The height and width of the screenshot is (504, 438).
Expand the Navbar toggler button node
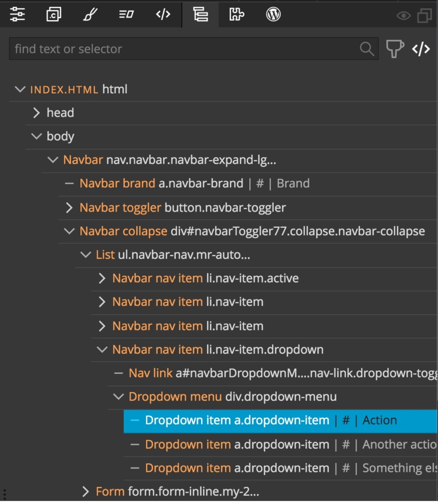pyautogui.click(x=68, y=206)
